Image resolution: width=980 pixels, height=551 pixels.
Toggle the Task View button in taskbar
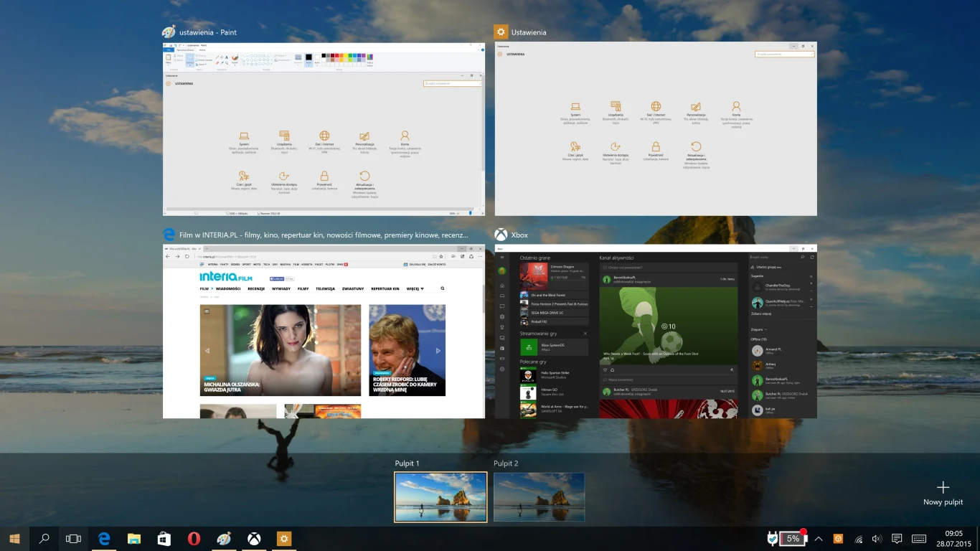click(x=73, y=538)
